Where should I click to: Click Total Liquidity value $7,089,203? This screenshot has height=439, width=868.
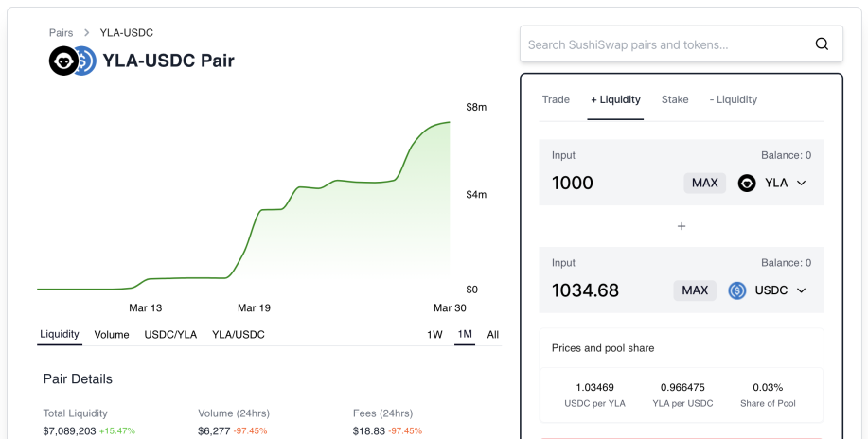tap(70, 430)
